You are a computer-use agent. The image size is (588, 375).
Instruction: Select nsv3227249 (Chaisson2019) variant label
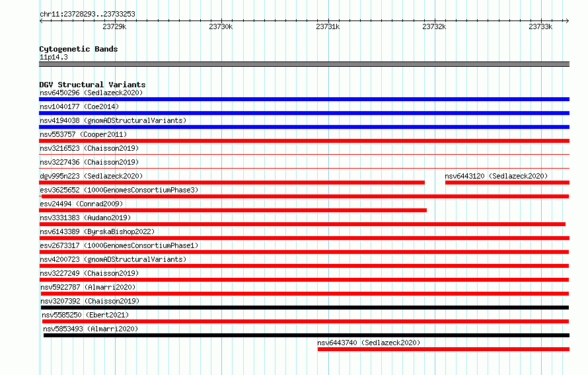coord(89,273)
